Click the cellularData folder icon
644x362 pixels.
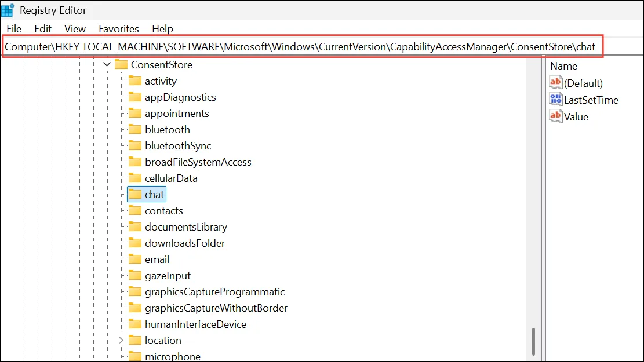[x=134, y=178]
